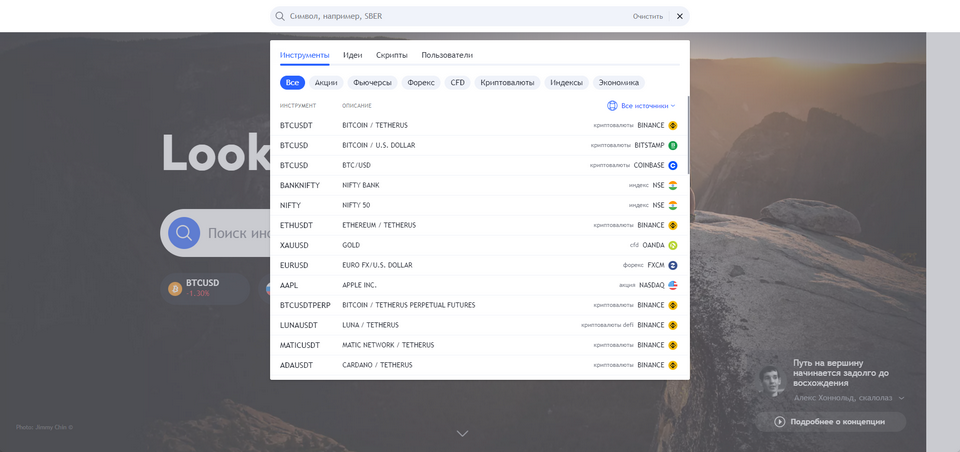The image size is (960, 452).
Task: Expand the chevron after "Алекс Хоннольд, скалолаз"
Action: click(x=901, y=398)
